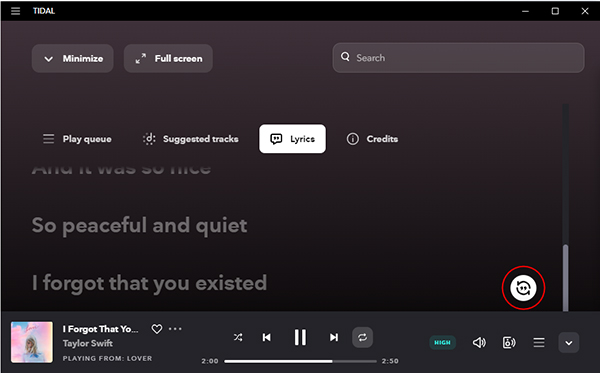Add the track to favorites with heart icon
The image size is (600, 373).
(157, 329)
